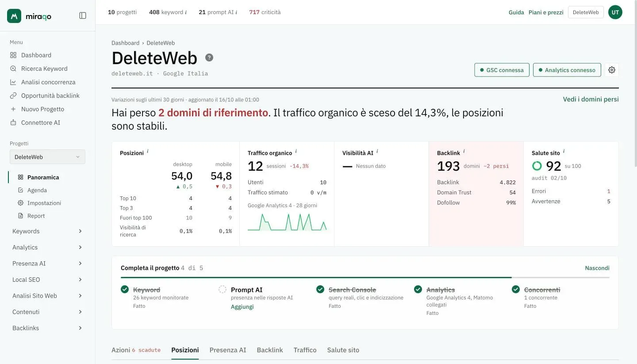Screen dimensions: 637x364
Task: Click Aggiungi under Prompt AI
Action: click(x=242, y=307)
